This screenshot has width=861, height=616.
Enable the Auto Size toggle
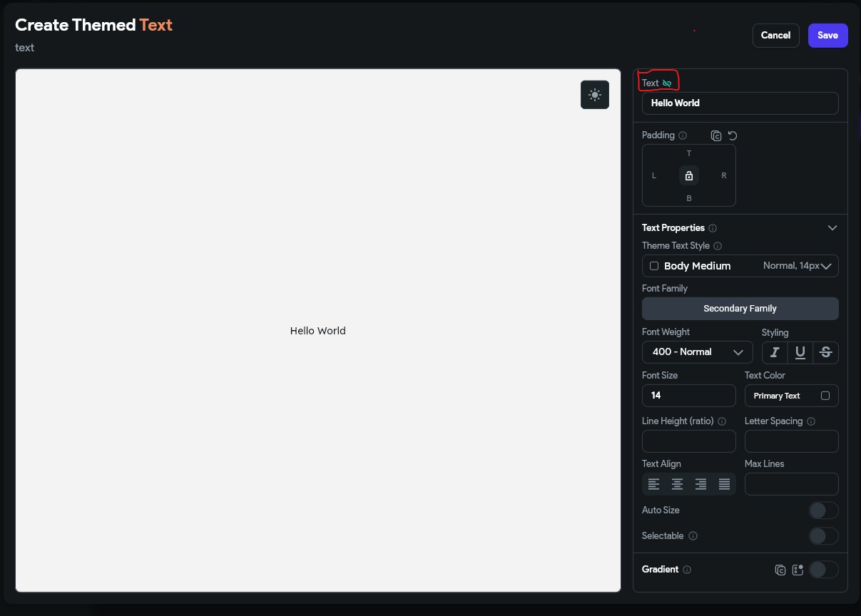(822, 510)
